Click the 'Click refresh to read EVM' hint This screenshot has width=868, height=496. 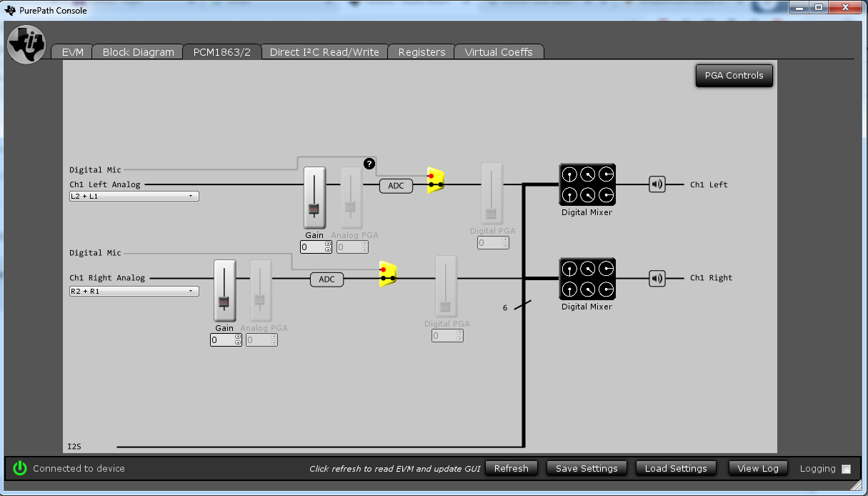395,469
